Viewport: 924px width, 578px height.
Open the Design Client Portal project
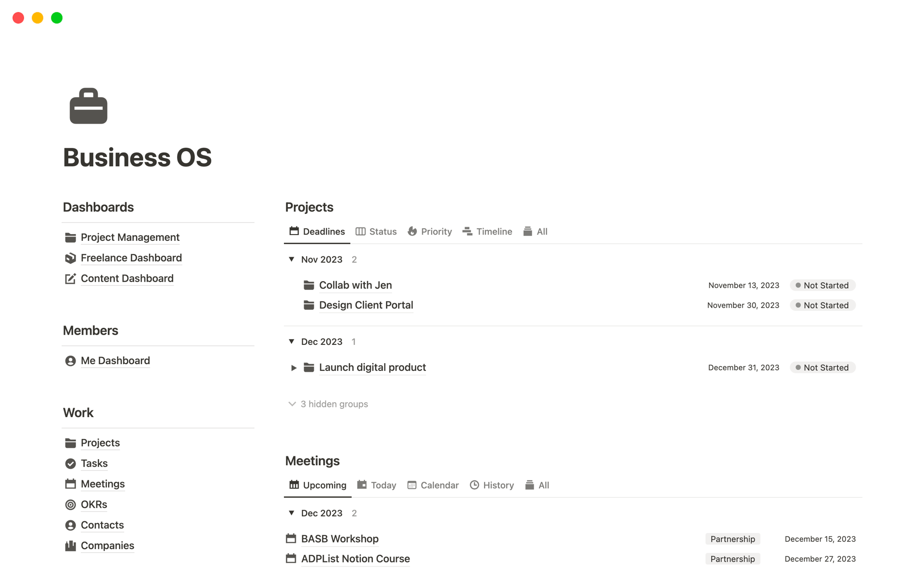(366, 305)
